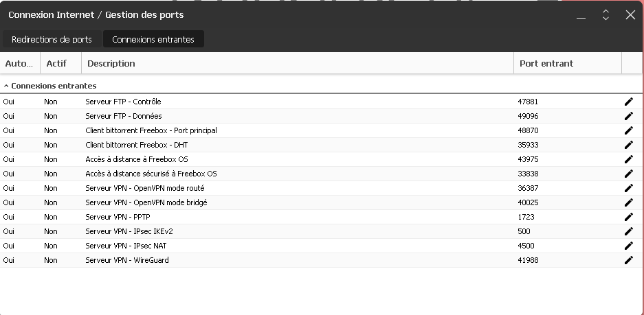
Task: Edit Client bittorrent Freebox - Port principal
Action: click(628, 130)
